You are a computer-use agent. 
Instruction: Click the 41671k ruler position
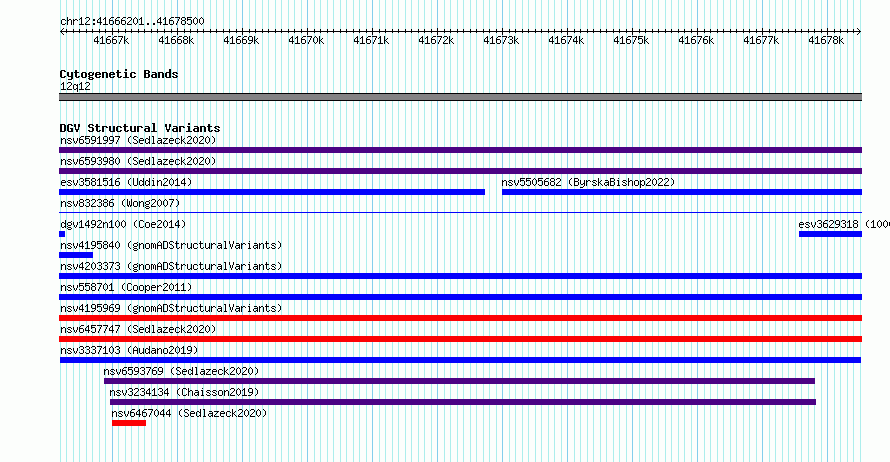[371, 40]
